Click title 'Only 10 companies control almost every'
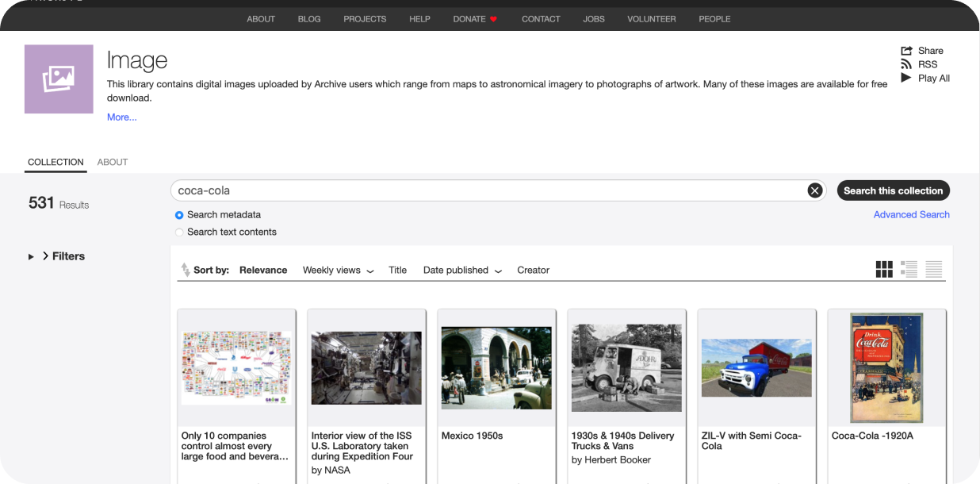The height and width of the screenshot is (484, 980). 235,446
